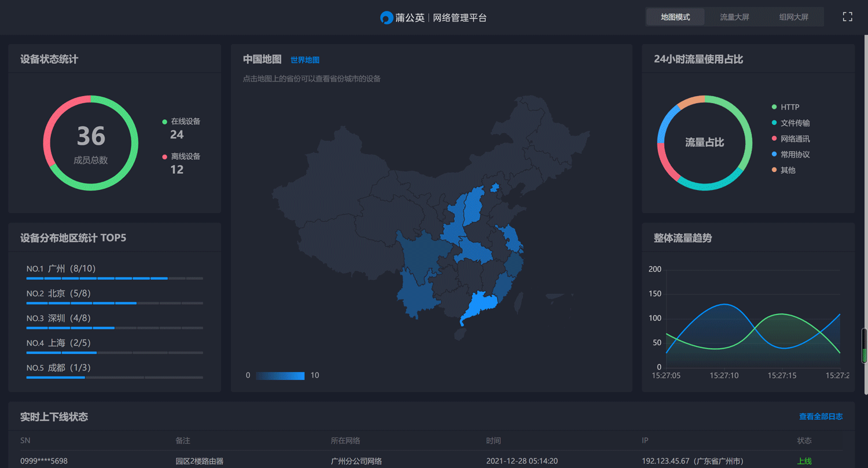Click the map color scale gradient bar
The width and height of the screenshot is (868, 468).
pos(280,375)
